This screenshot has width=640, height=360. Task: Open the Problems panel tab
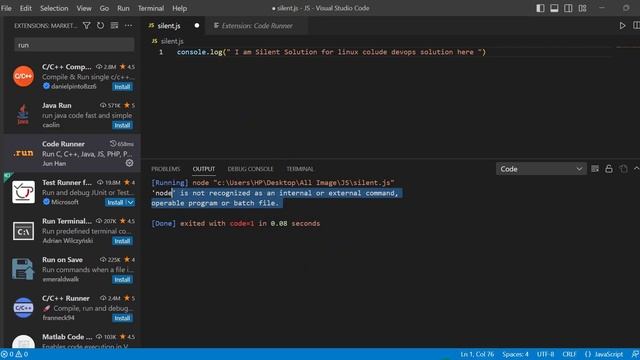click(165, 169)
